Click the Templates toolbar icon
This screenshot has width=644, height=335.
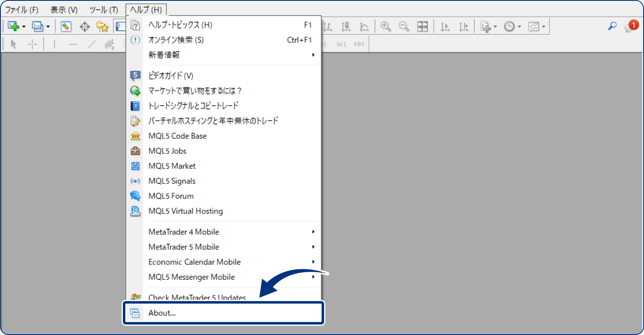coord(533,27)
